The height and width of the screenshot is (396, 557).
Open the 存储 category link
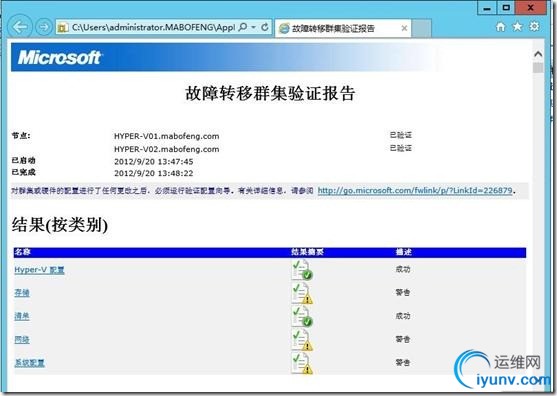pos(22,293)
